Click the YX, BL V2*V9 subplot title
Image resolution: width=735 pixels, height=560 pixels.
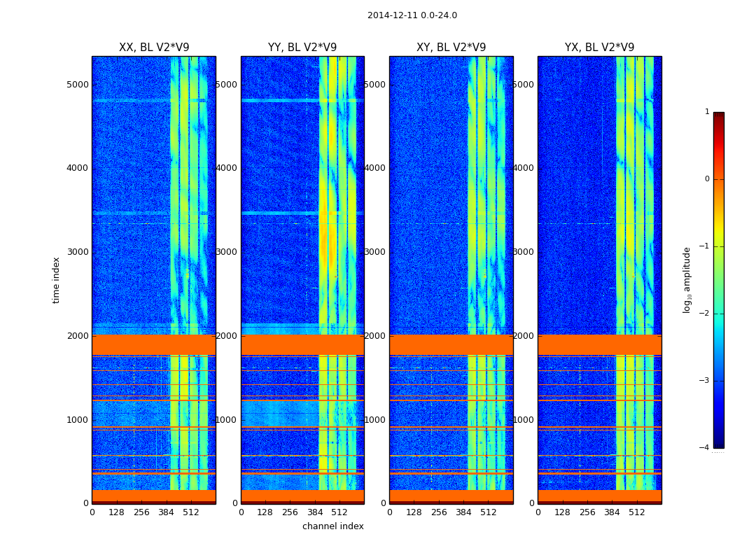coord(599,48)
